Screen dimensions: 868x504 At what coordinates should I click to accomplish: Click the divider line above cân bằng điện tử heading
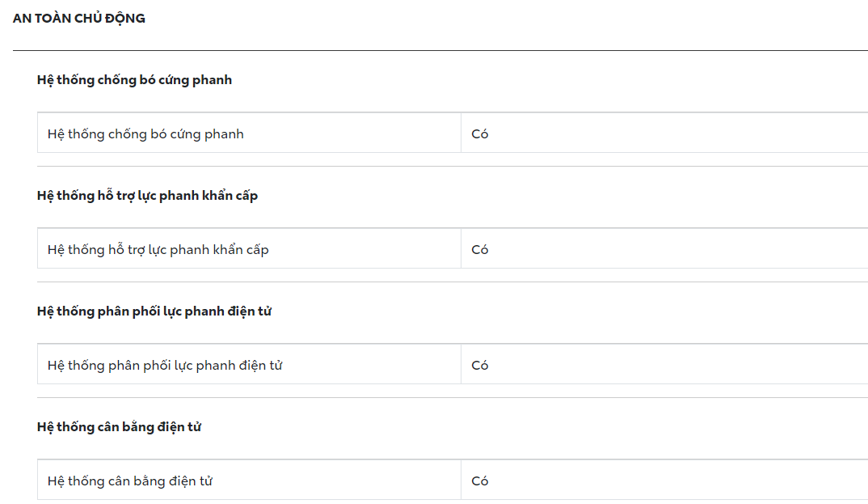coord(453,398)
